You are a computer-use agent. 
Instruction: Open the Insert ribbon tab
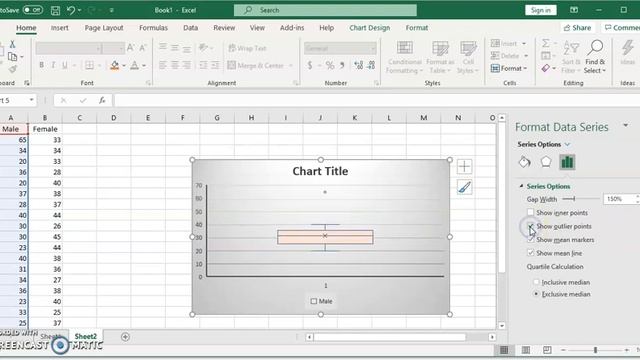[60, 28]
